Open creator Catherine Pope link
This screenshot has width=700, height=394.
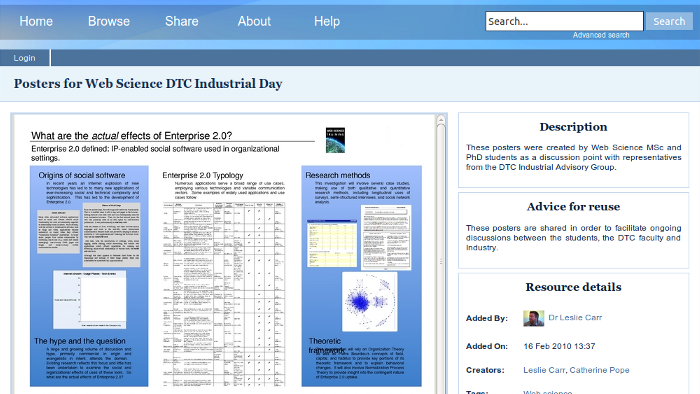tap(599, 370)
